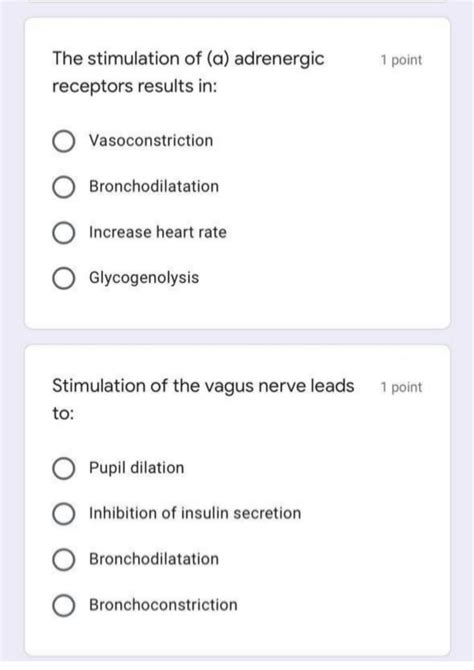Click the vagus nerve question title
The image size is (474, 670).
[203, 399]
